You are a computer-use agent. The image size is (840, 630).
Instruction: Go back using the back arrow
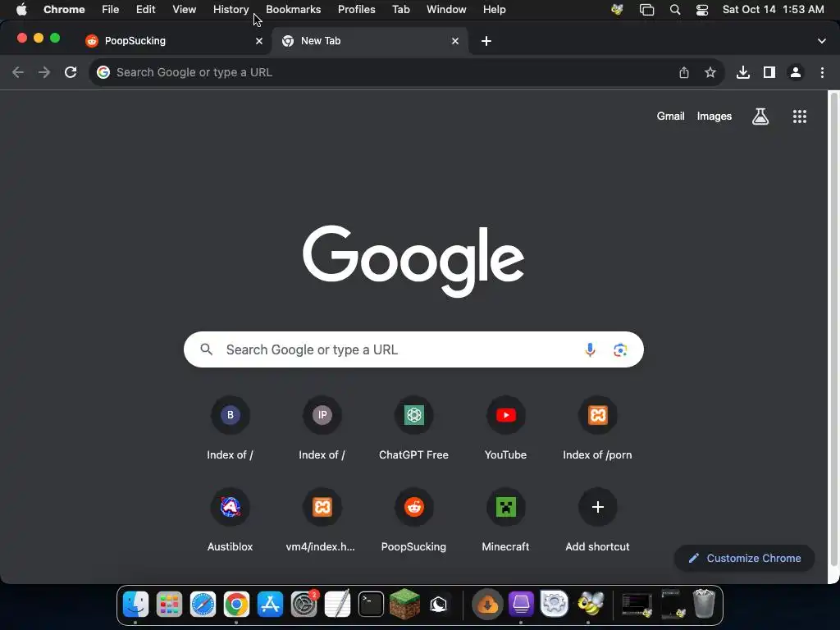pyautogui.click(x=18, y=72)
